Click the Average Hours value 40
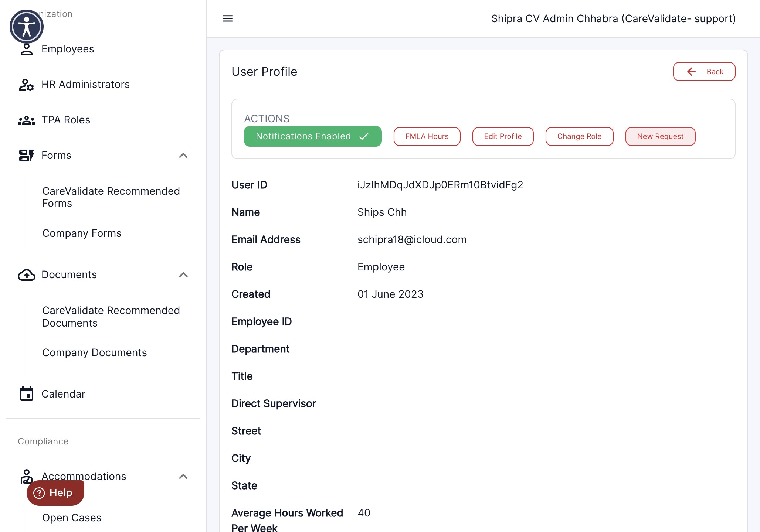 point(364,513)
